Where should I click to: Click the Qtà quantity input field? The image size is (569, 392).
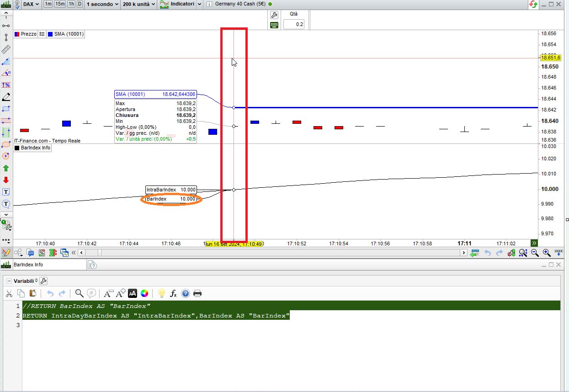click(x=294, y=24)
